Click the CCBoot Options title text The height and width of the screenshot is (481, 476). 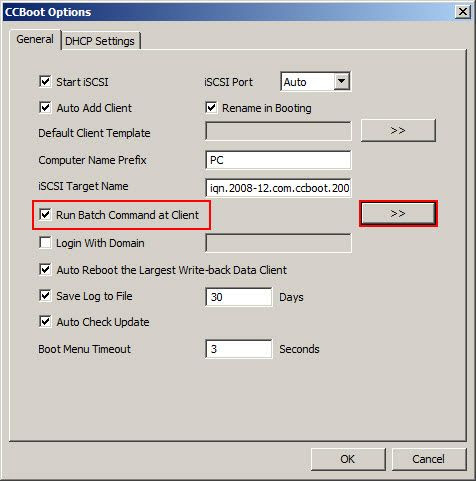(48, 12)
